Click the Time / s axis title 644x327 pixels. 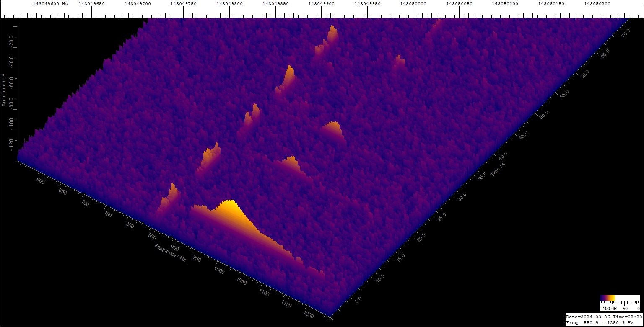pyautogui.click(x=498, y=169)
